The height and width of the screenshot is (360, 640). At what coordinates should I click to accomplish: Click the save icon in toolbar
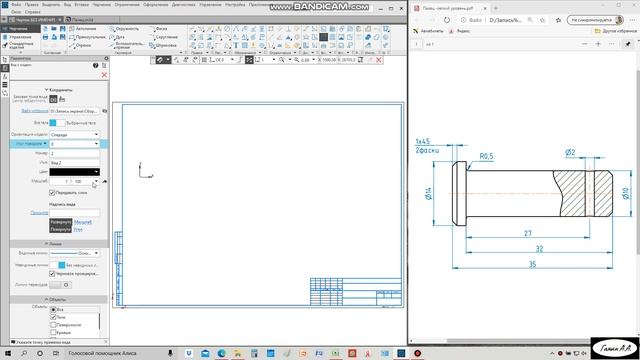[62, 29]
